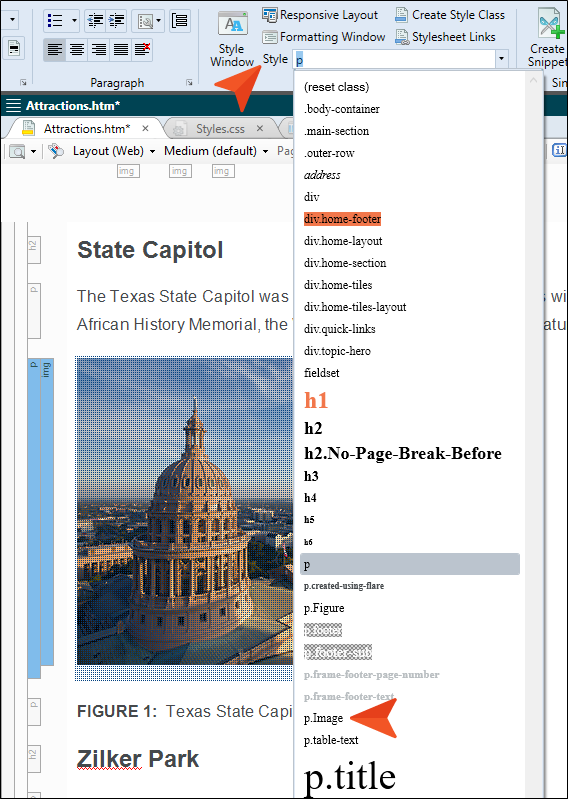
Task: Click the Zilker Park heading
Action: (x=138, y=759)
